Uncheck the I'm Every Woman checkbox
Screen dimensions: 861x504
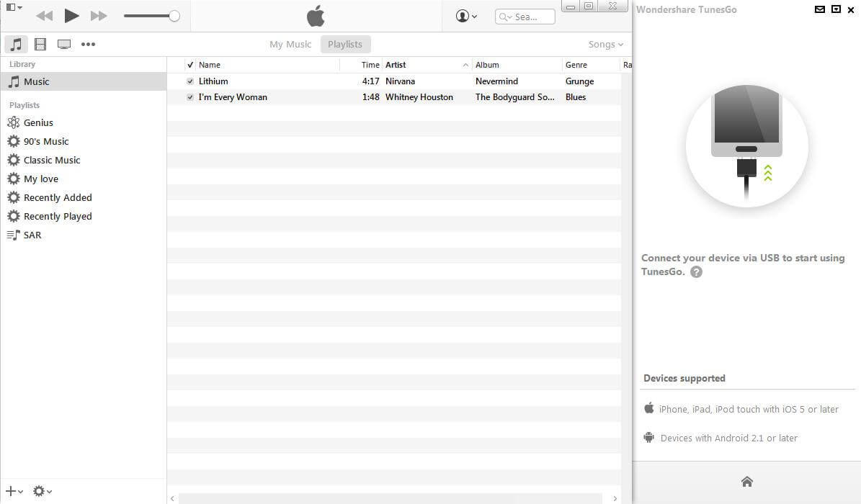click(x=190, y=97)
